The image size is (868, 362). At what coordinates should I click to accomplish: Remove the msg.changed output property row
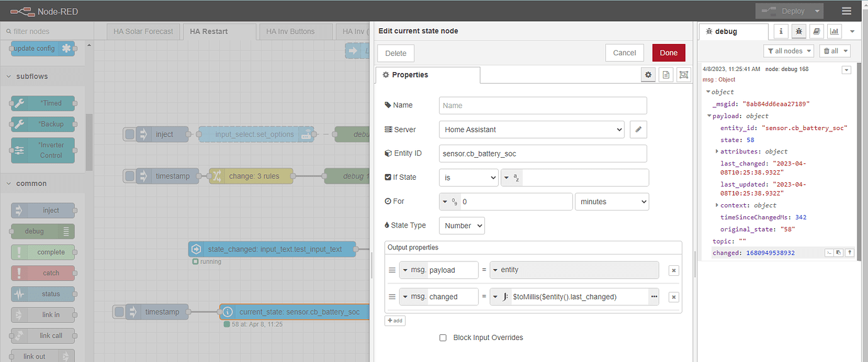coord(673,297)
